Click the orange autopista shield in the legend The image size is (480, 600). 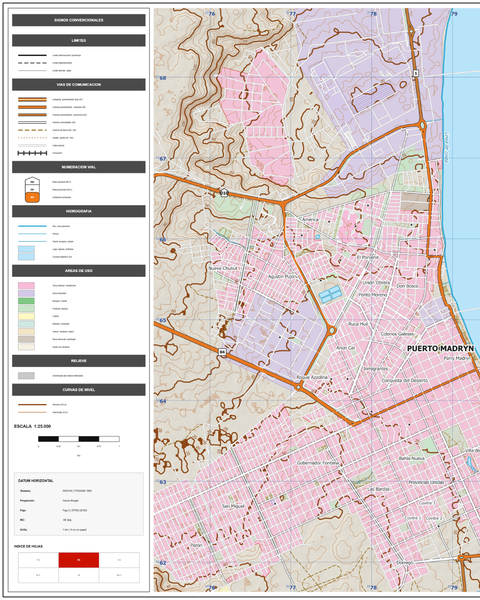[x=33, y=197]
